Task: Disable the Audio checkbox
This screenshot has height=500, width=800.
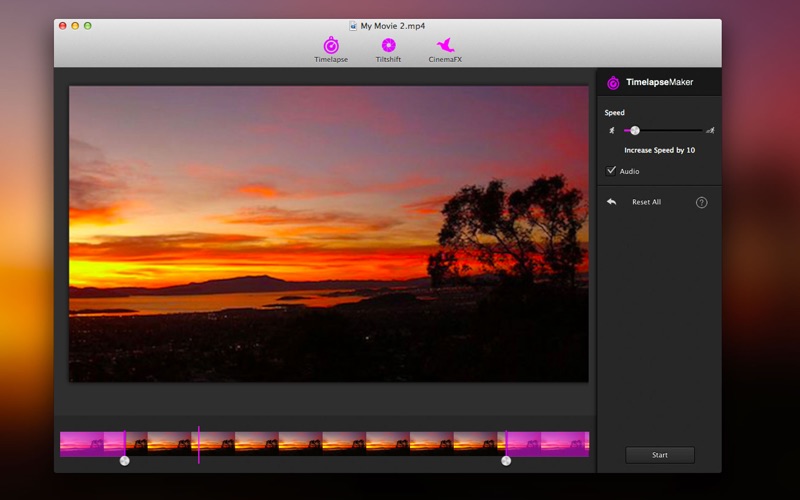Action: coord(612,171)
